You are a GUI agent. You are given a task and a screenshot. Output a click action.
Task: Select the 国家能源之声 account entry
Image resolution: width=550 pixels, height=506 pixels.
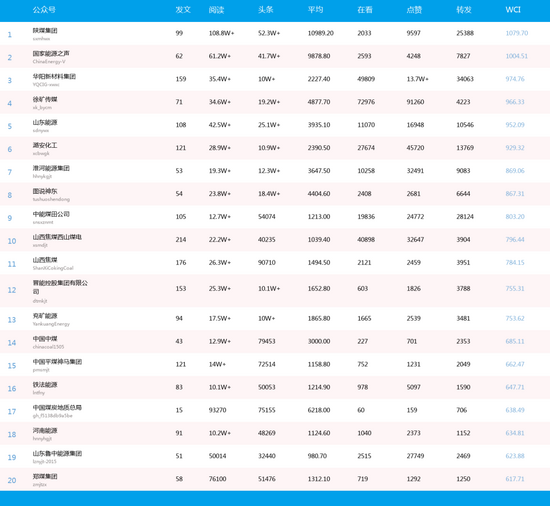[51, 53]
